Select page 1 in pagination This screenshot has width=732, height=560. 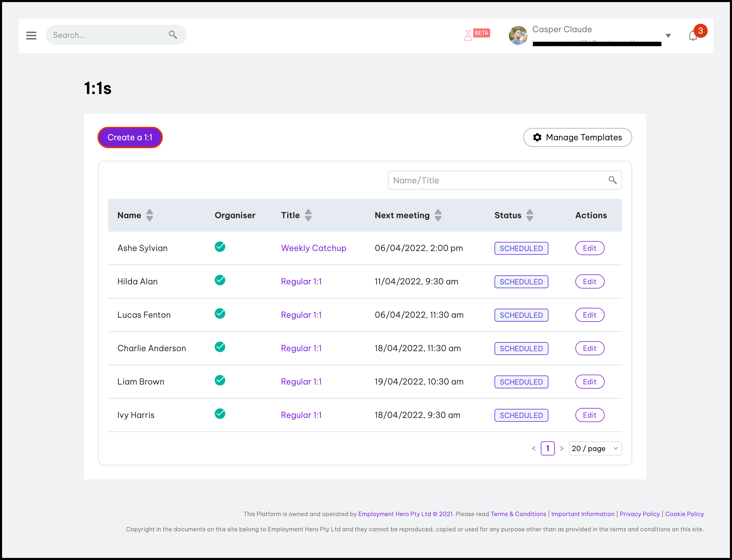pos(548,449)
